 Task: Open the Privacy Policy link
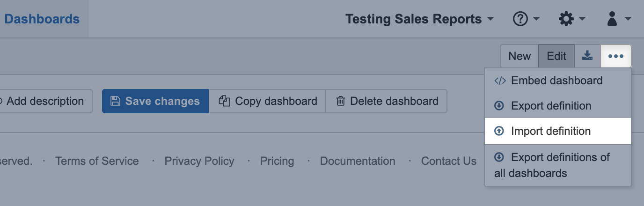[199, 161]
